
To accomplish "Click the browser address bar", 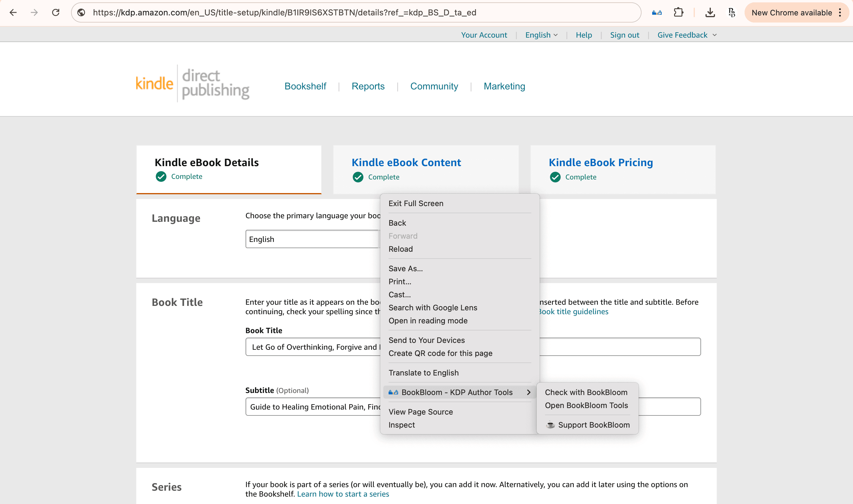I will 272,12.
